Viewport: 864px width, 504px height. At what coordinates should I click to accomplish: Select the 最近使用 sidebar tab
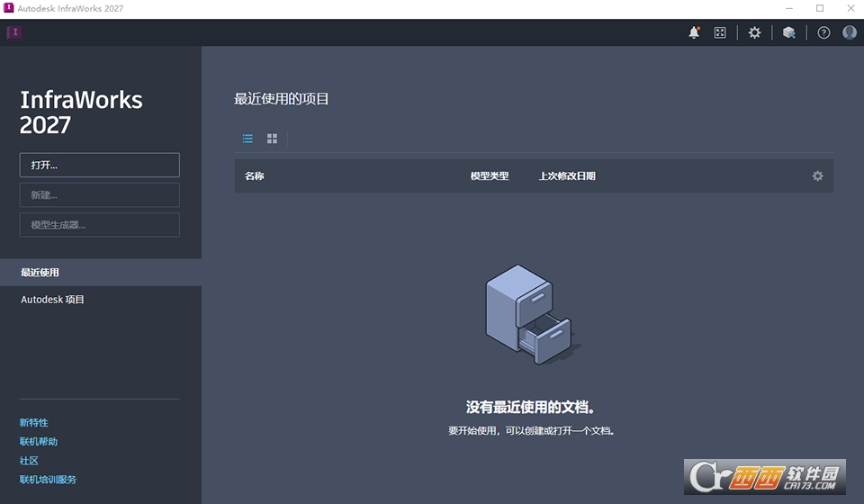click(101, 272)
